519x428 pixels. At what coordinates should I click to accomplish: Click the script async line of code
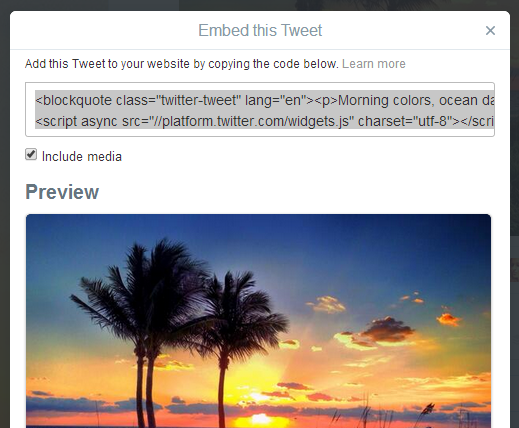tap(265, 121)
